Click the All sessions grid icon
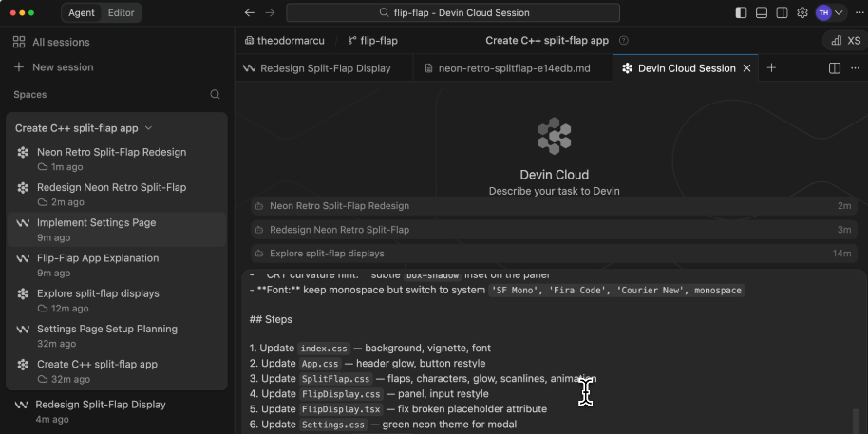 click(19, 42)
